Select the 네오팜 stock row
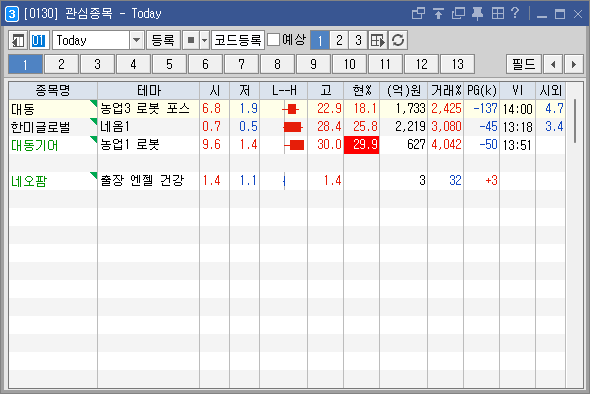The height and width of the screenshot is (394, 590). point(287,181)
